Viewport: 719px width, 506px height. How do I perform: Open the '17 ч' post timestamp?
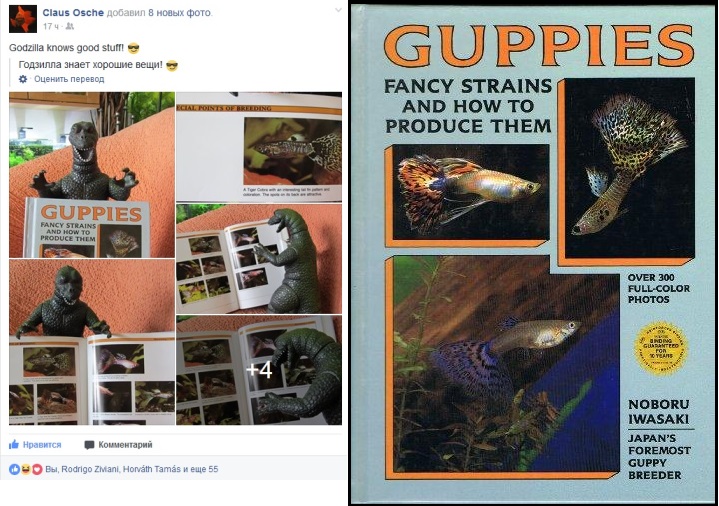(x=50, y=27)
